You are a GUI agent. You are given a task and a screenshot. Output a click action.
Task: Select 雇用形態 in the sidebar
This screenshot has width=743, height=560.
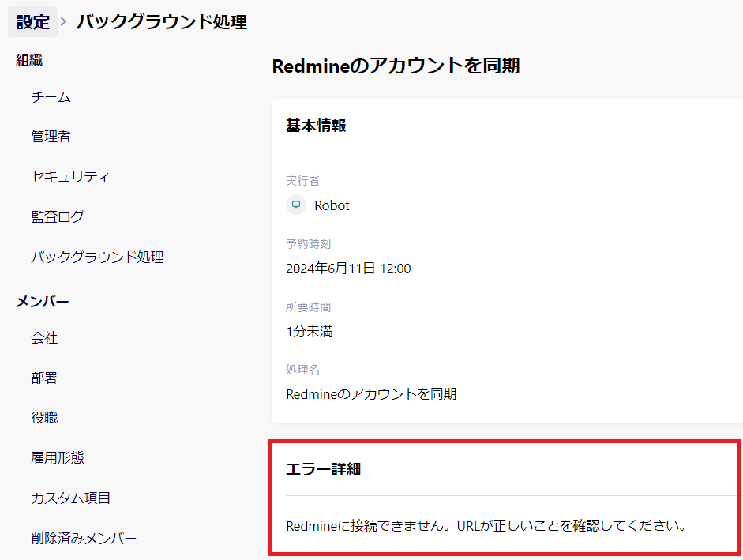coord(58,457)
